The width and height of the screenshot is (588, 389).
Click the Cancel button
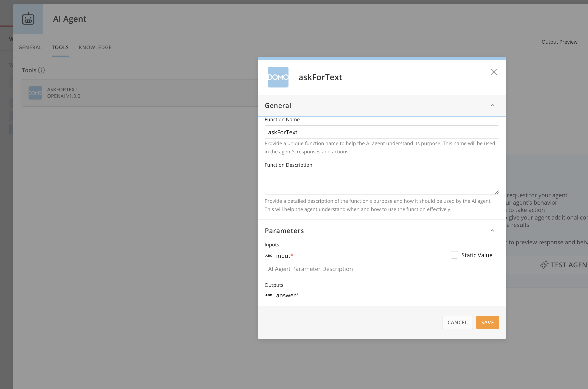coord(457,322)
